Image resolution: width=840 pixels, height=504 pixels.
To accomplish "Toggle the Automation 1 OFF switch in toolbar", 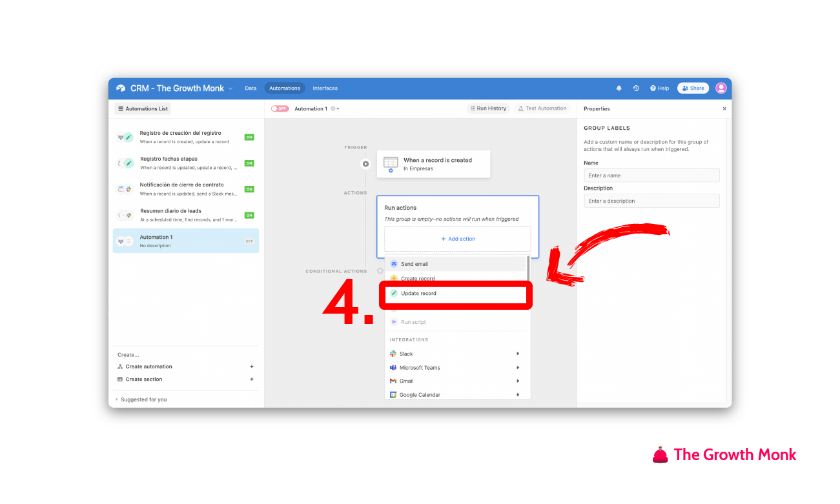I will click(x=280, y=108).
